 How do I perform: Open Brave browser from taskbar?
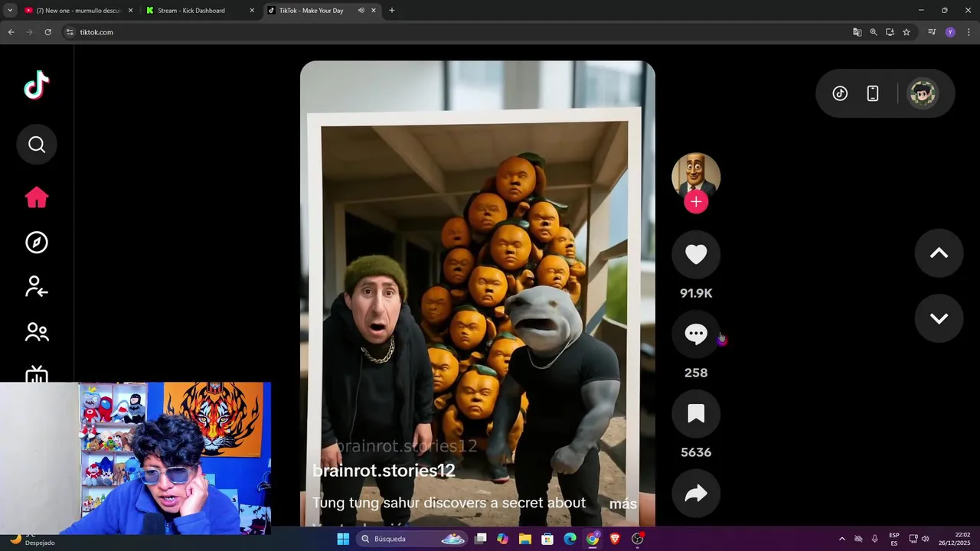coord(615,539)
